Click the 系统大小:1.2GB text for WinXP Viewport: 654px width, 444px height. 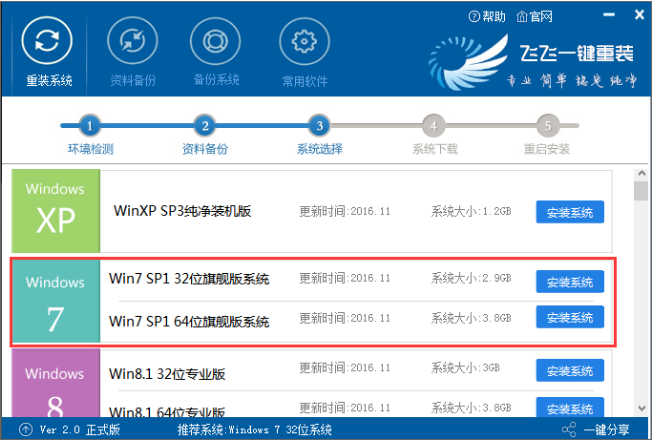pos(471,211)
